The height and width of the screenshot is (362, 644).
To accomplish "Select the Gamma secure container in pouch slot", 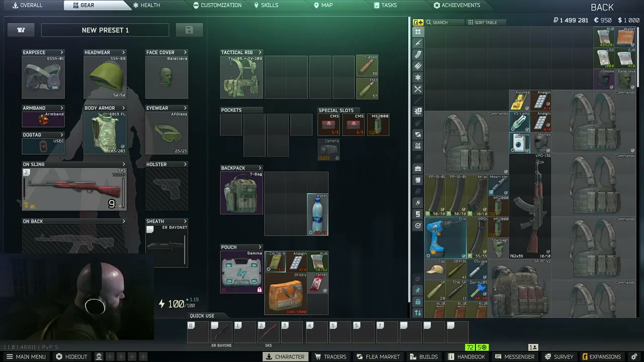I will pyautogui.click(x=242, y=271).
